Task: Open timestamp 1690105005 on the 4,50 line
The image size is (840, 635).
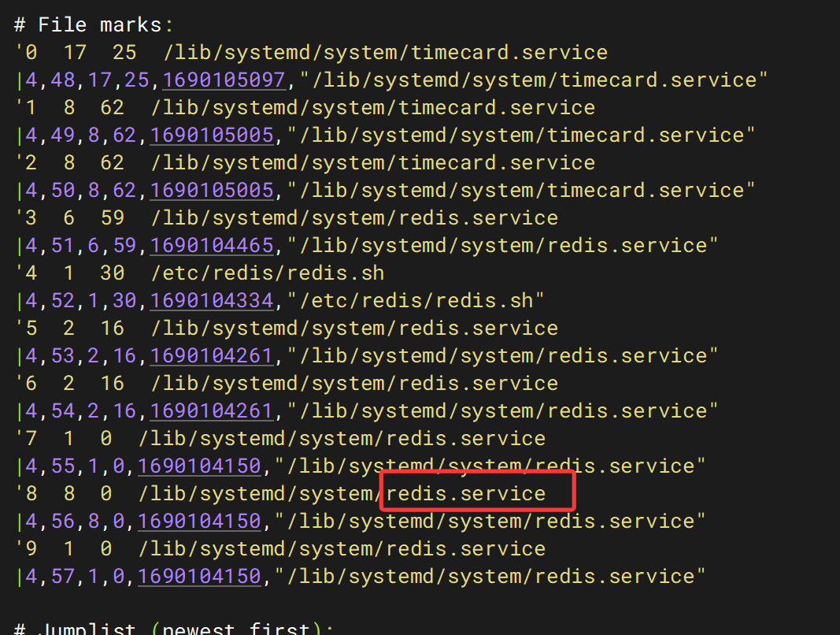Action: [212, 191]
